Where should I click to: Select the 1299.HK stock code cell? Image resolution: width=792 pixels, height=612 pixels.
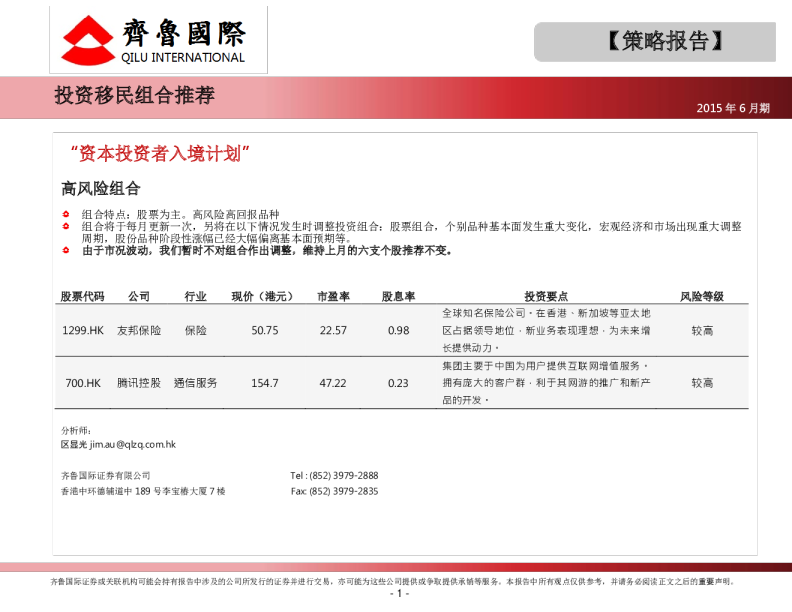coord(83,331)
